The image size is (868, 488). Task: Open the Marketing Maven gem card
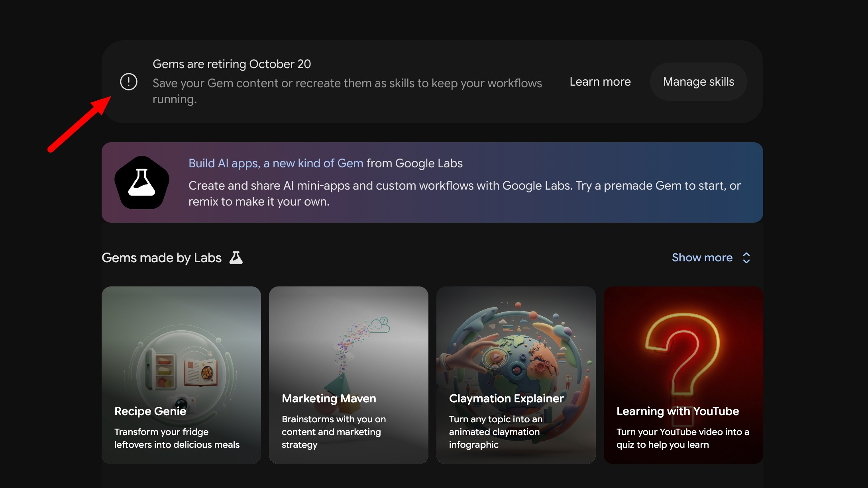pyautogui.click(x=349, y=375)
